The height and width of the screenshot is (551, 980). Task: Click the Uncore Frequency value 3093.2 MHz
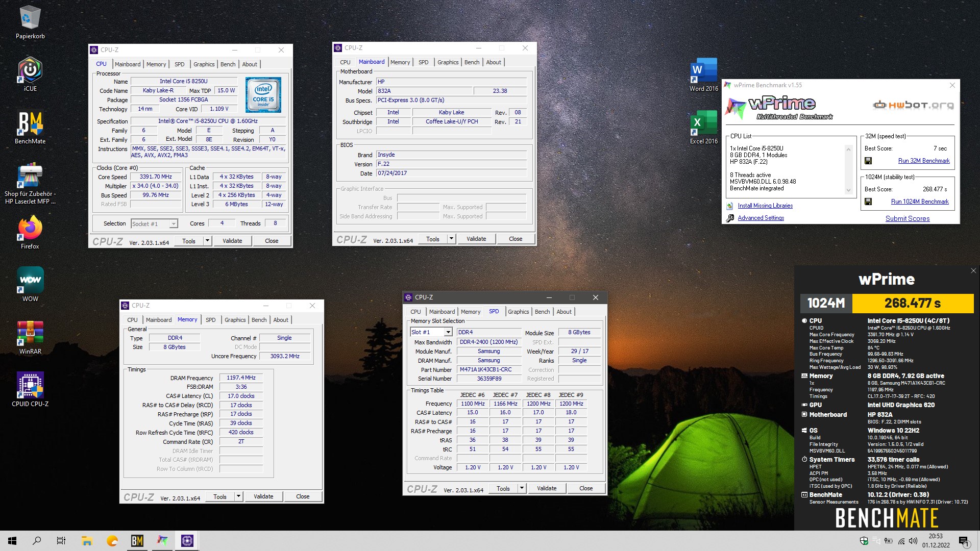click(x=285, y=356)
